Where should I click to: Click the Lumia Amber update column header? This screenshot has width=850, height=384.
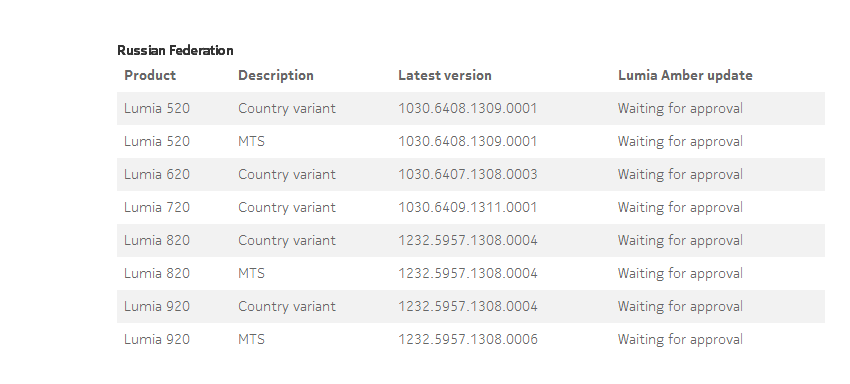[x=685, y=75]
